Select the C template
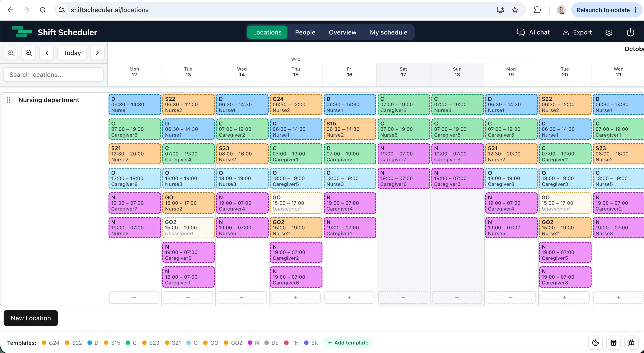 131,342
